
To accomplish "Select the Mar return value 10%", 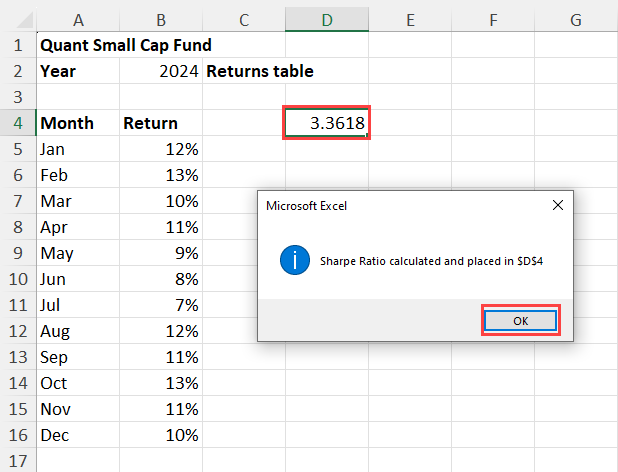I will (161, 201).
